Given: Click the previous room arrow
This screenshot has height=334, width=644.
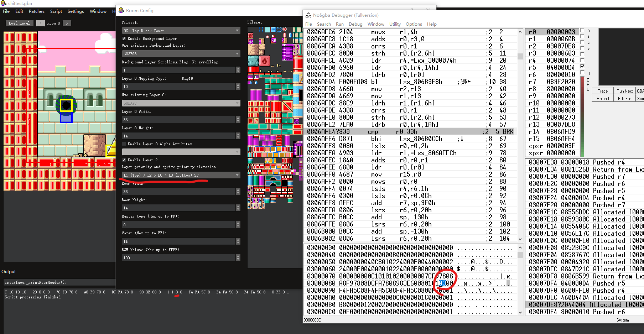Looking at the screenshot, I should (x=41, y=23).
